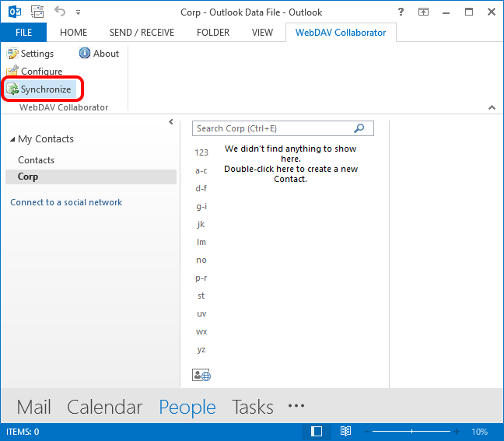Click the Undo arrow icon
Image resolution: width=504 pixels, height=441 pixels.
pos(60,12)
